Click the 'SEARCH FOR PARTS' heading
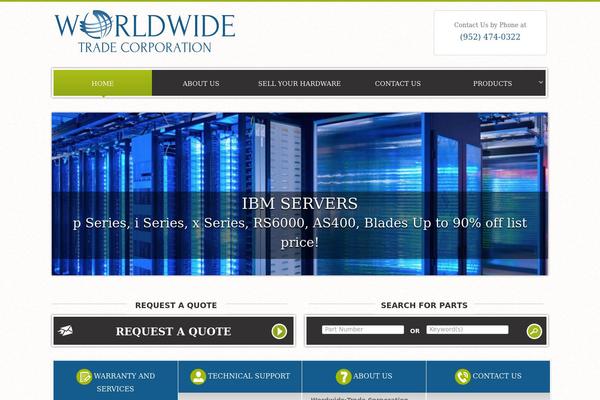600x400 pixels. 424,305
